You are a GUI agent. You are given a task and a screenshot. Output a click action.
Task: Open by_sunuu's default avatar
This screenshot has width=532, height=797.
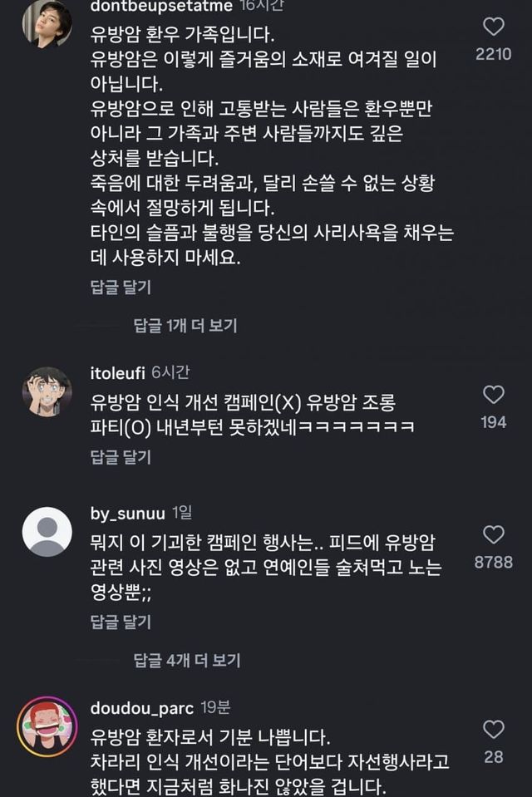[47, 531]
